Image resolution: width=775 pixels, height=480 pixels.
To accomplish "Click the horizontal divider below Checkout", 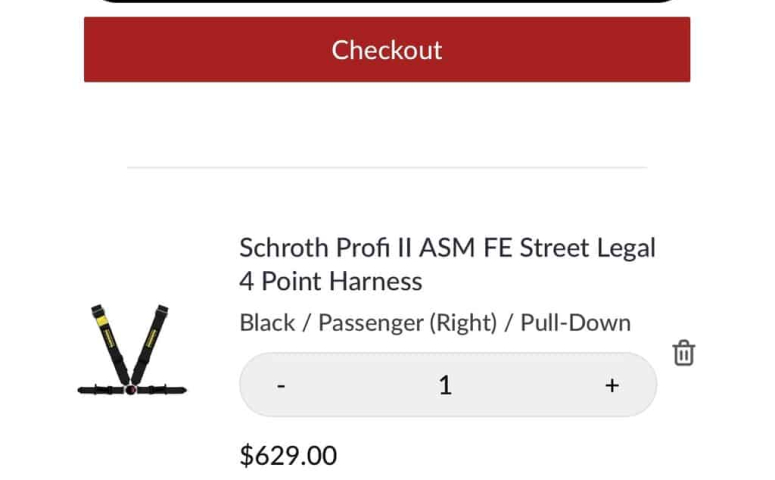I will (387, 167).
